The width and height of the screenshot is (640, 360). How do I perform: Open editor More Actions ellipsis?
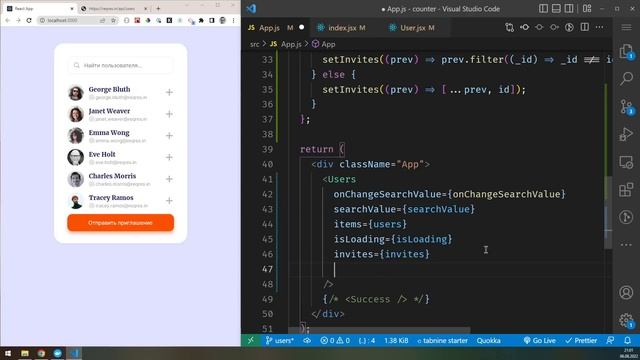pos(599,27)
